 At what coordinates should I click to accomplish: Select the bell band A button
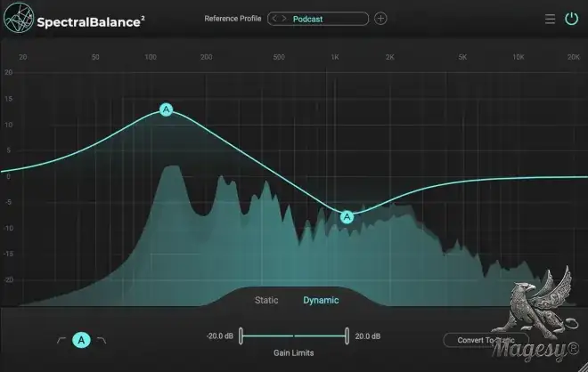[81, 340]
